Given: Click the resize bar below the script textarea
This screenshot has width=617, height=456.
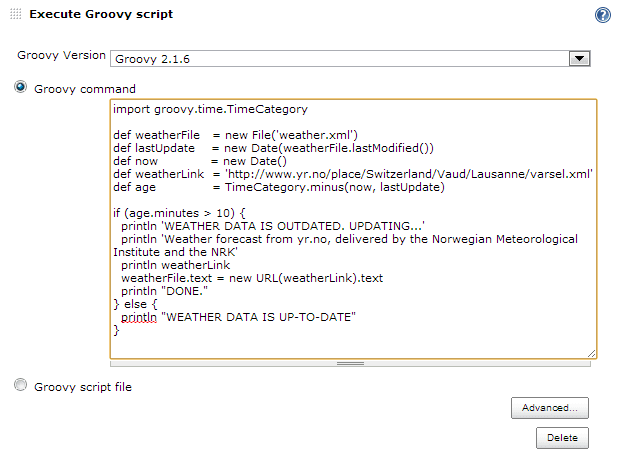Looking at the screenshot, I should coord(350,364).
